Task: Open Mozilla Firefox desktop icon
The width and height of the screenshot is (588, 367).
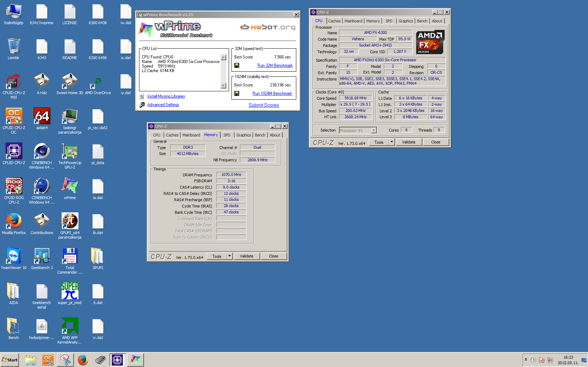Action: (x=14, y=224)
